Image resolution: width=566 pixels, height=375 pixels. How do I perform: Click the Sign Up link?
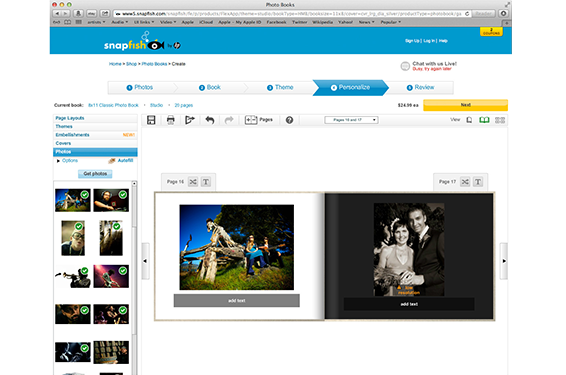[x=412, y=41]
